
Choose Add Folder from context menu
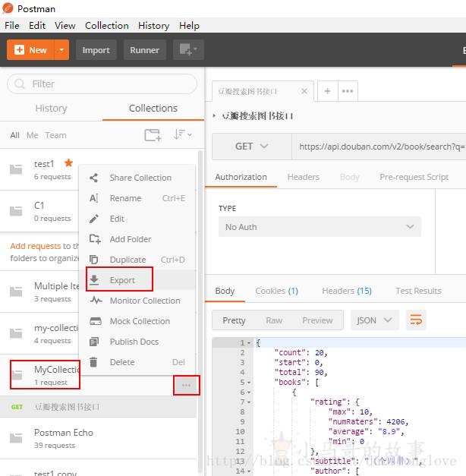coord(137,239)
